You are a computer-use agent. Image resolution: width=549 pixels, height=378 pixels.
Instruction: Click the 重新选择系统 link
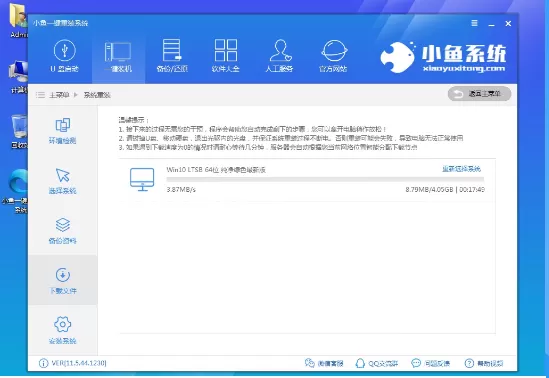coord(461,169)
